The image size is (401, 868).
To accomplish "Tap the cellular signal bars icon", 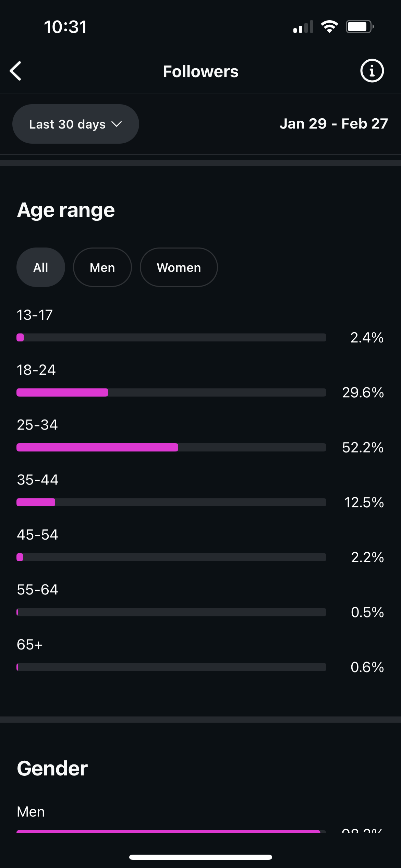I will [303, 27].
